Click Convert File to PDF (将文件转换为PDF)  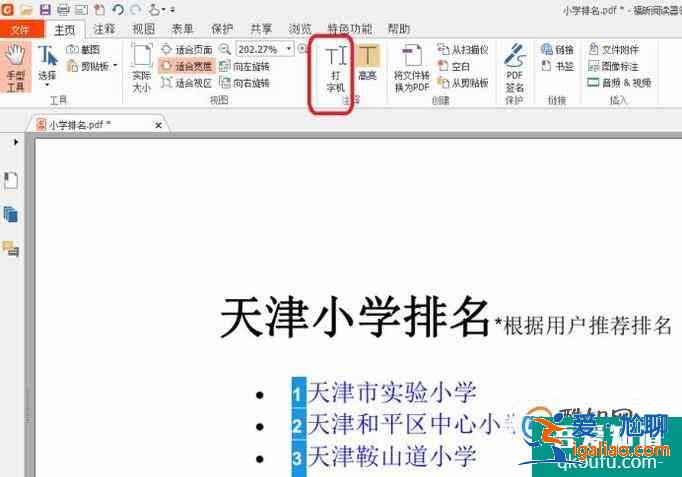click(x=411, y=69)
